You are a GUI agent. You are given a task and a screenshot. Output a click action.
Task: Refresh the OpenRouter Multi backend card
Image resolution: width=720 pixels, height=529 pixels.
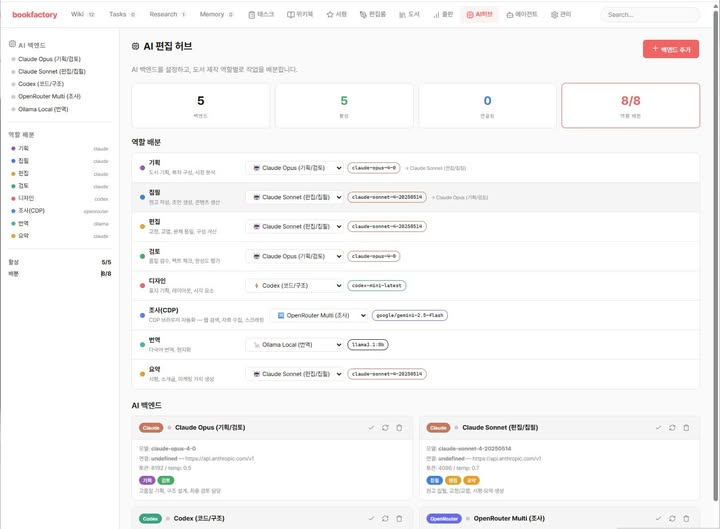pyautogui.click(x=672, y=518)
